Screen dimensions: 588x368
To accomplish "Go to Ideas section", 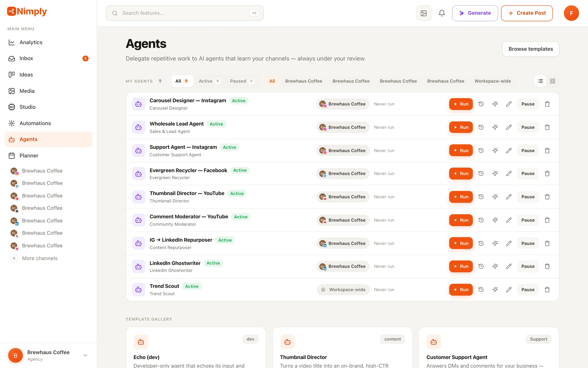I will [x=48, y=75].
